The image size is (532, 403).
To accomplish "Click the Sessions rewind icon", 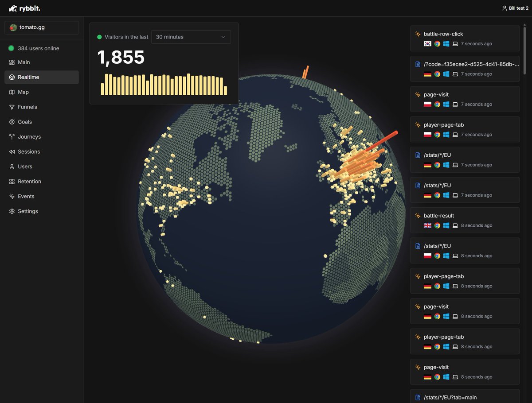I will [x=12, y=152].
